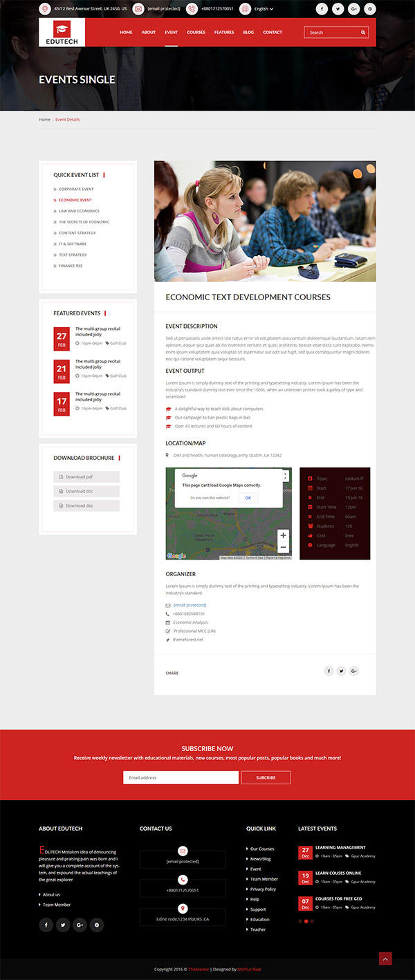Image resolution: width=415 pixels, height=980 pixels.
Task: Click the Subscribe button
Action: coord(266,777)
